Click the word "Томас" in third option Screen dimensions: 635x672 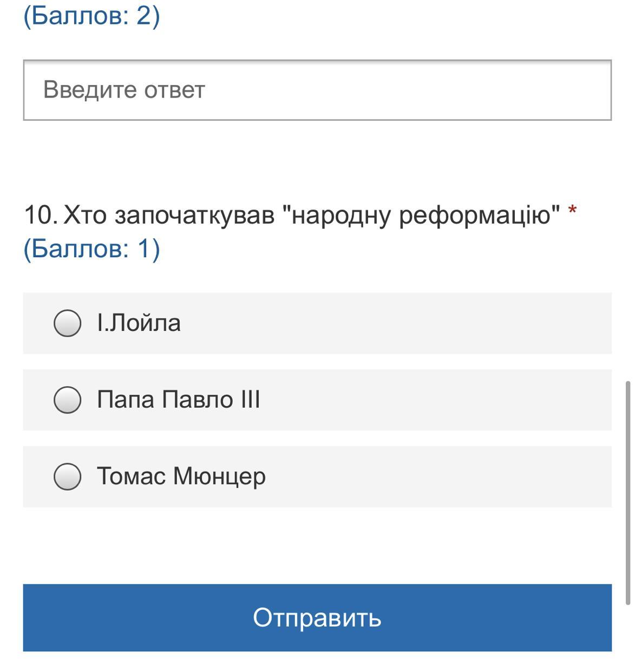[x=131, y=477]
